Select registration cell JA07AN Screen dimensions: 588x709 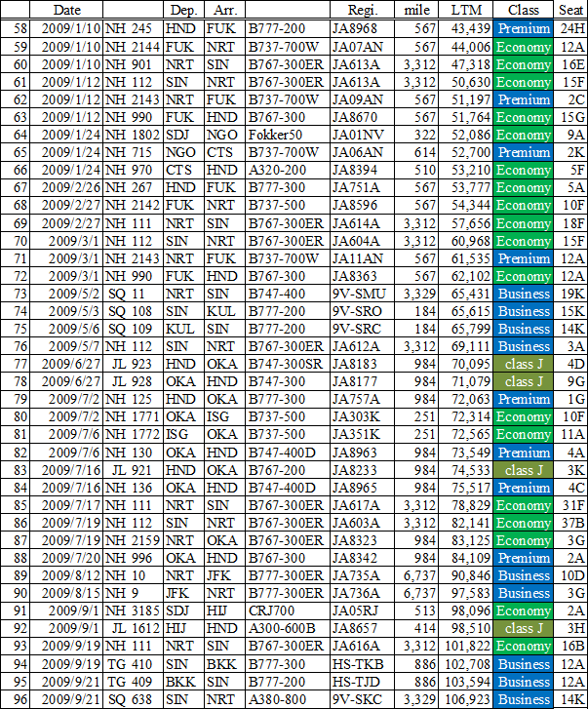362,47
